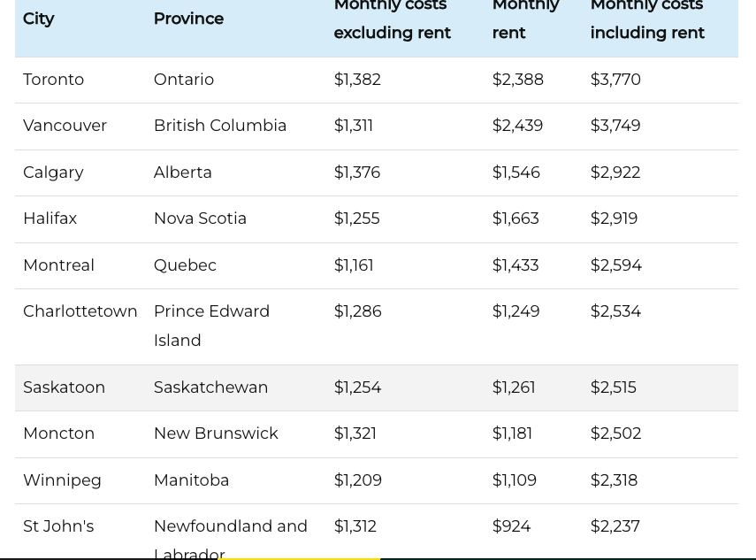Click the Province column header
This screenshot has height=560, width=756.
tap(188, 19)
